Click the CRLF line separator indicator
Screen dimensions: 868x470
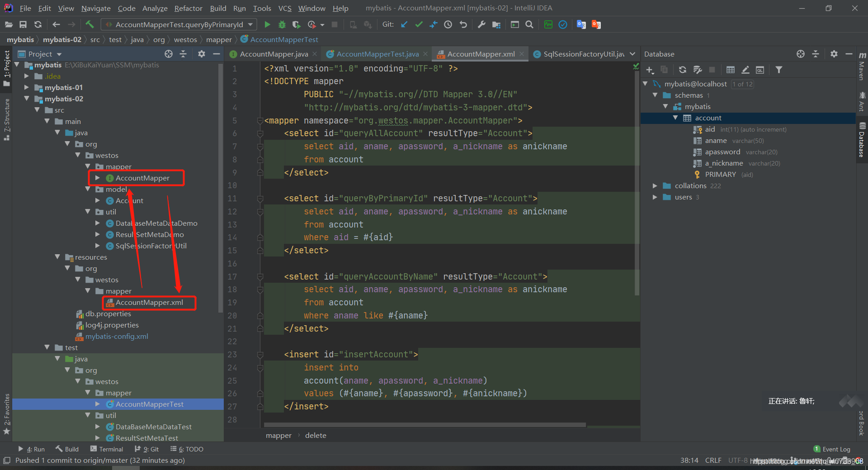tap(713, 460)
